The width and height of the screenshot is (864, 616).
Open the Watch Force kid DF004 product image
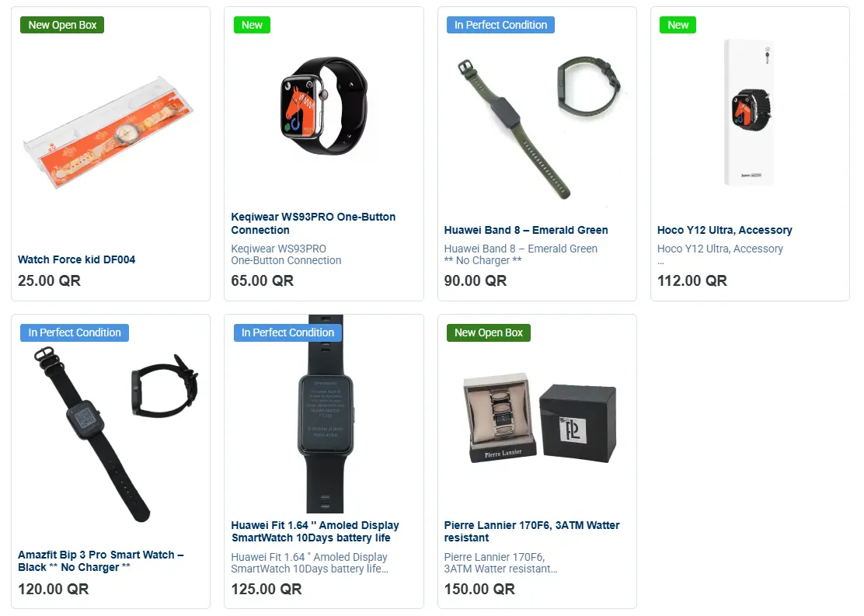coord(109,133)
